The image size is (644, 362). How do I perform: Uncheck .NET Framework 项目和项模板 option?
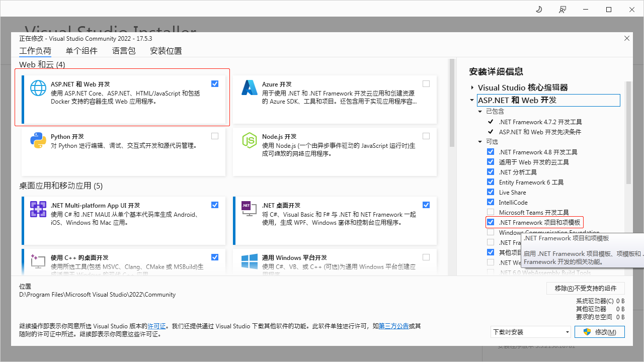(x=491, y=222)
